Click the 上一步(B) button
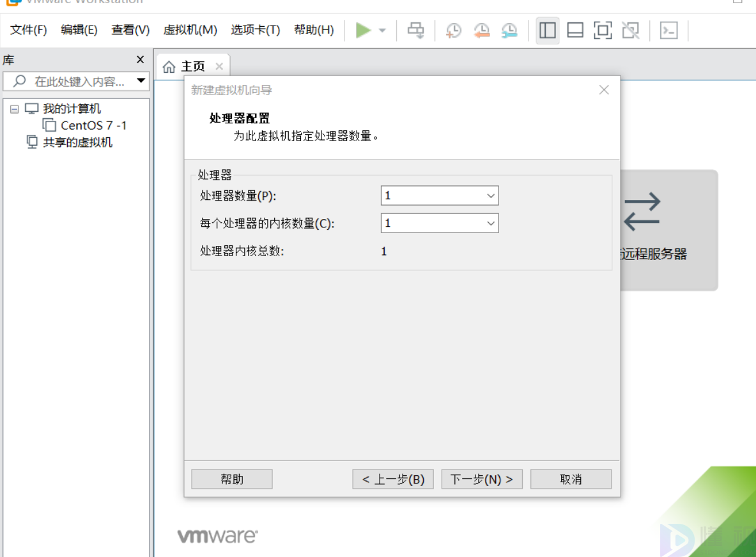756x557 pixels. [x=392, y=479]
